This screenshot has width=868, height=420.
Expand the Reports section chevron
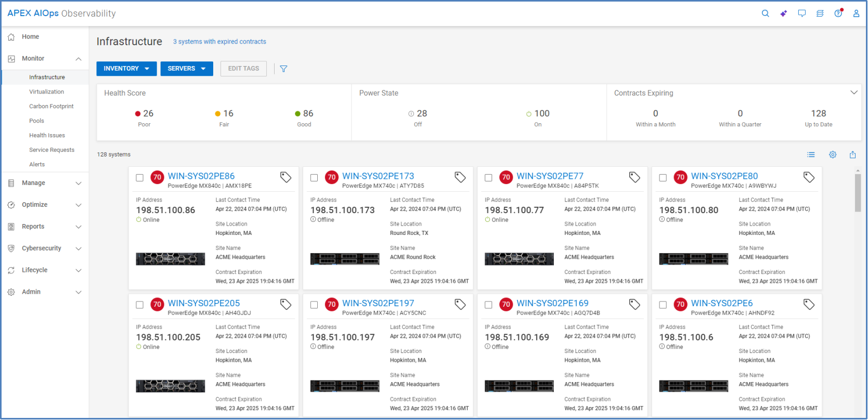(x=79, y=227)
